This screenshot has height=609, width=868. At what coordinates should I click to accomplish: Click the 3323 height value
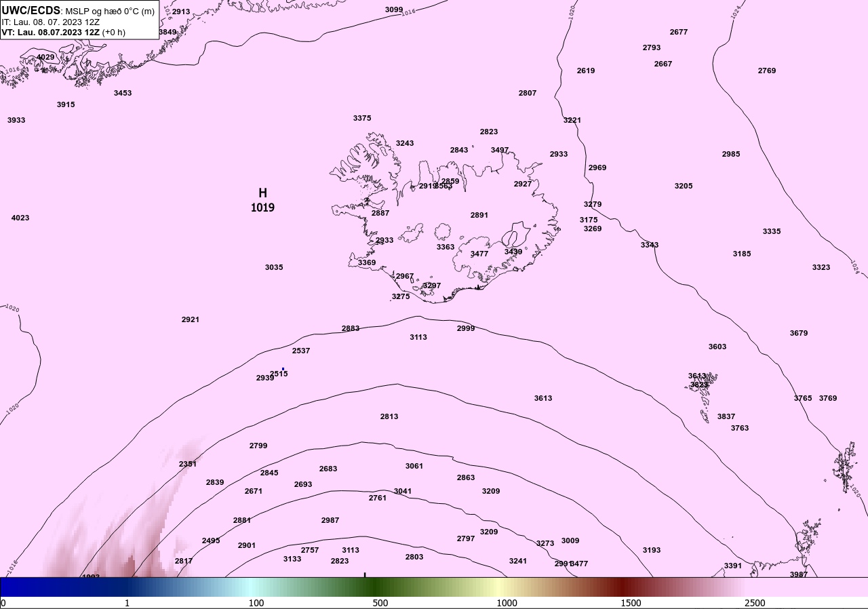click(821, 267)
